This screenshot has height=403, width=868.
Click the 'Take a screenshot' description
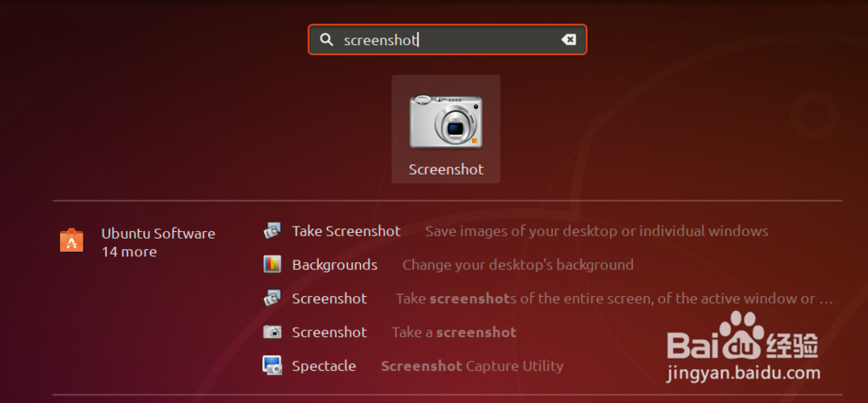click(454, 332)
